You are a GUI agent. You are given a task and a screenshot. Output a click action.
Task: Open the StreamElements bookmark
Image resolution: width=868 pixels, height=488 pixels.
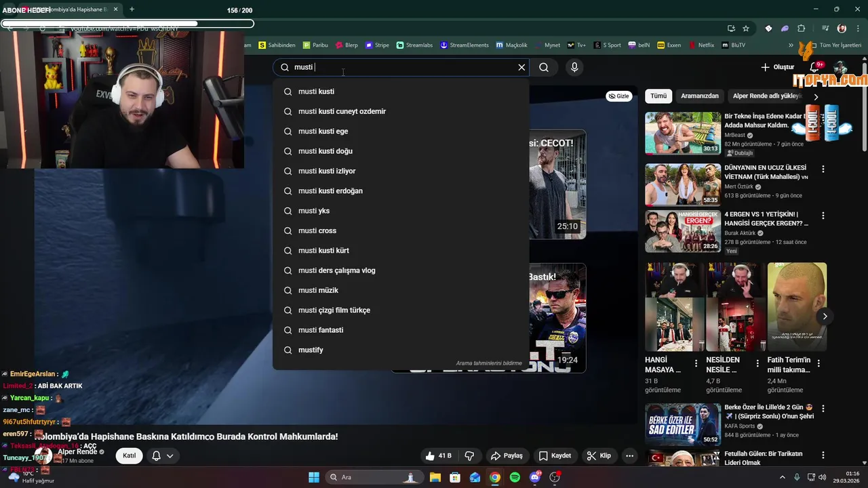coord(465,45)
